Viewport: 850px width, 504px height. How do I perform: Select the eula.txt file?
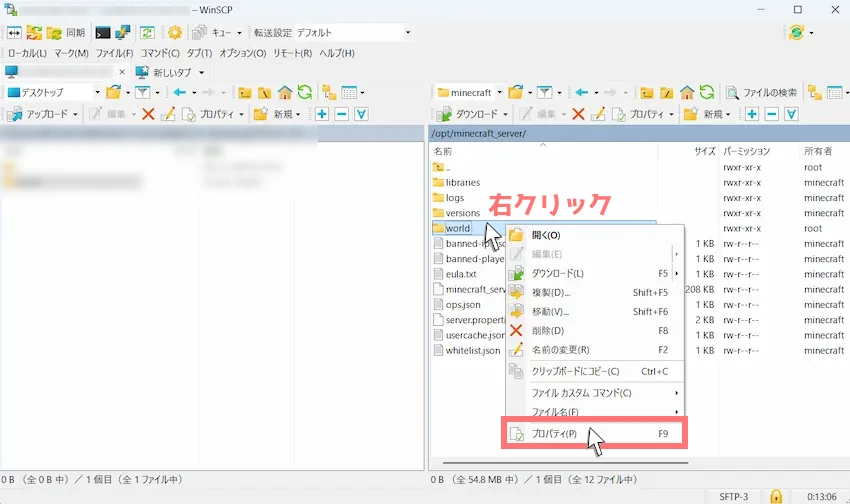[455, 274]
